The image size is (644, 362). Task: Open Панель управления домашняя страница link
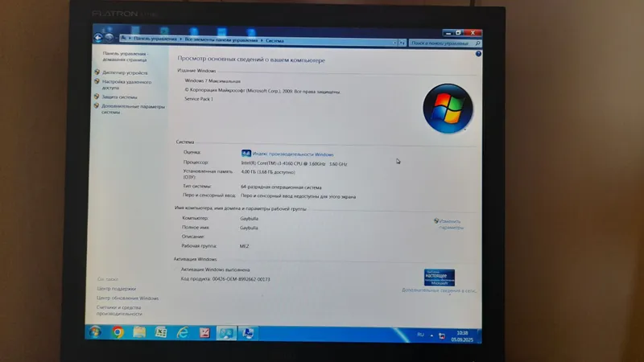[x=126, y=56]
